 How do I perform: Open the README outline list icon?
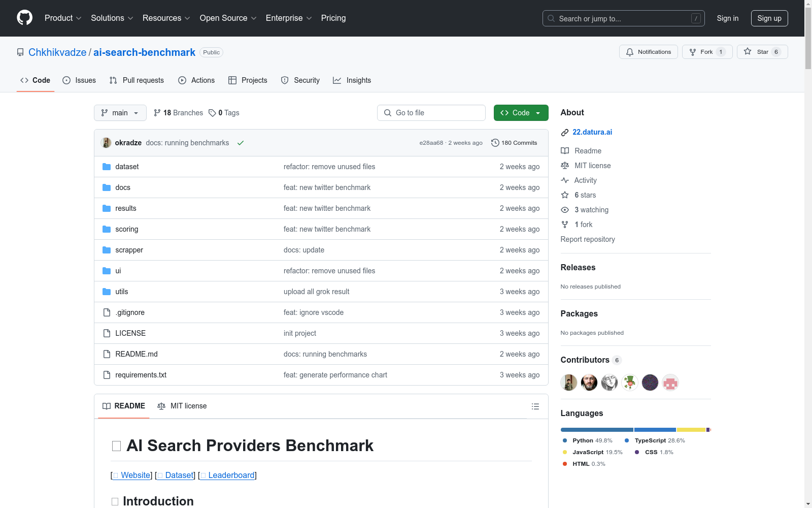[x=535, y=406]
